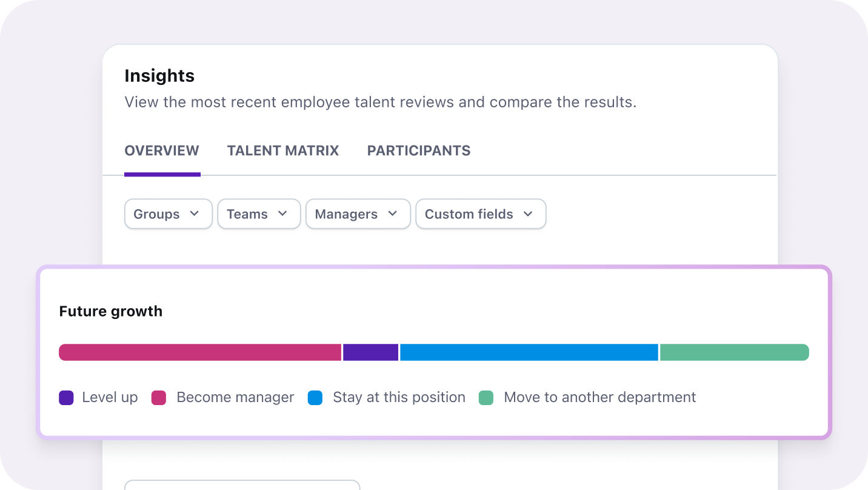
Task: Click the "Insights" page title
Action: 159,76
